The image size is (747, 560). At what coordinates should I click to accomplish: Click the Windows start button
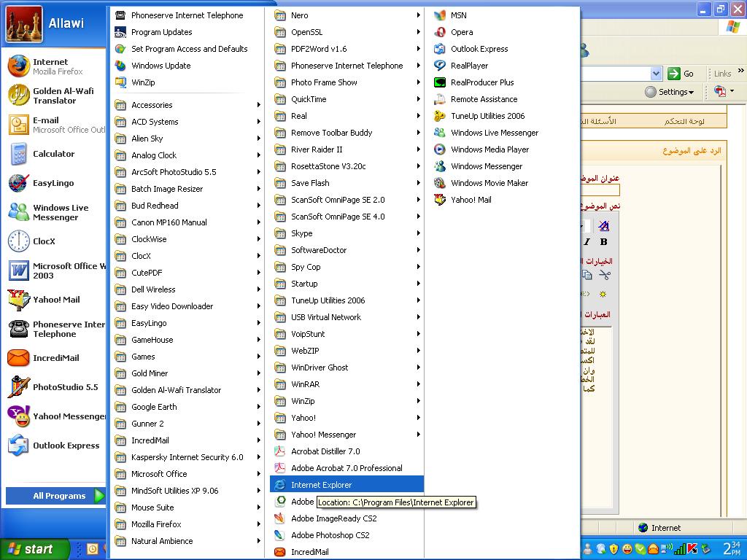click(31, 549)
